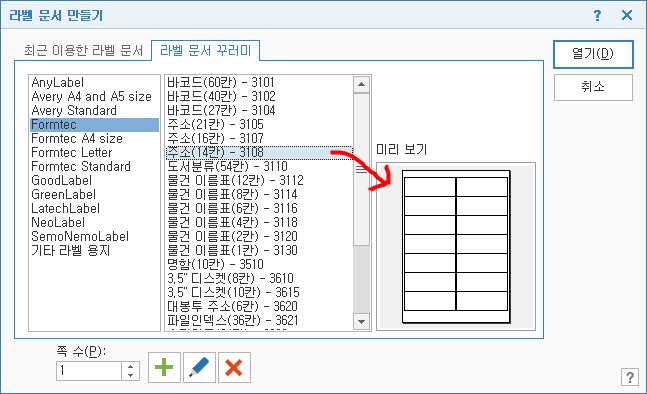
Task: Select NeoLabel vendor
Action: point(94,223)
